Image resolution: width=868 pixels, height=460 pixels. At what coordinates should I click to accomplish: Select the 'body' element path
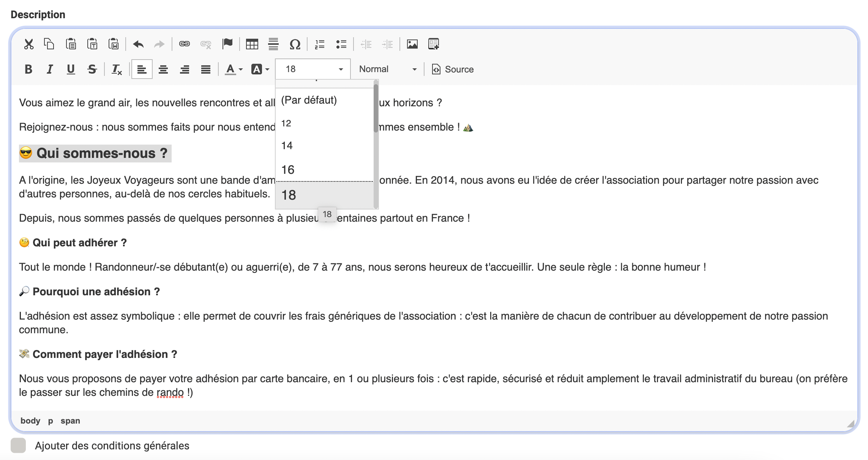coord(30,421)
